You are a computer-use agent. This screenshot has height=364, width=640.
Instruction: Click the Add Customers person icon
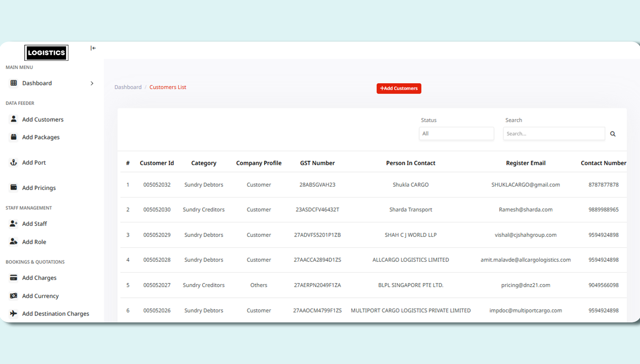click(14, 119)
